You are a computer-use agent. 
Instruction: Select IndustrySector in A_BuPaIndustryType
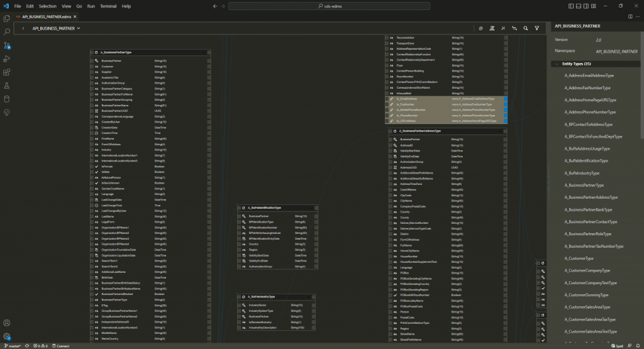point(277,305)
